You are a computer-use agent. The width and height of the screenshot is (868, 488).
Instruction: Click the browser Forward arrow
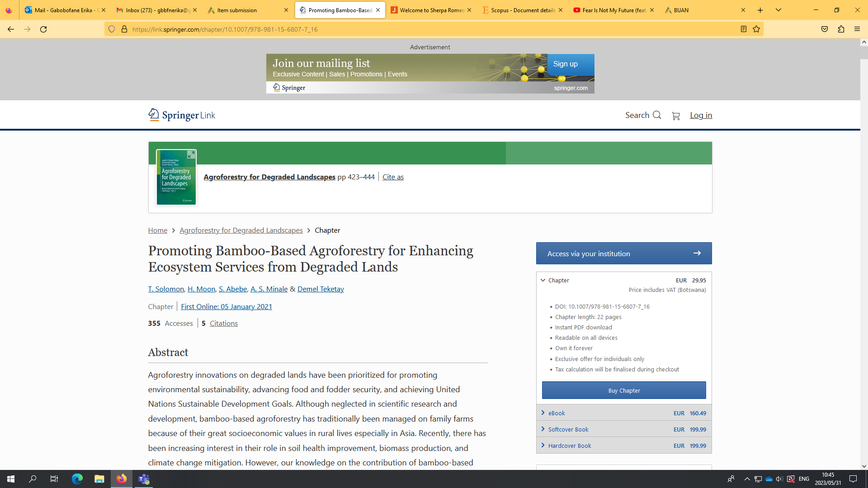click(x=27, y=29)
